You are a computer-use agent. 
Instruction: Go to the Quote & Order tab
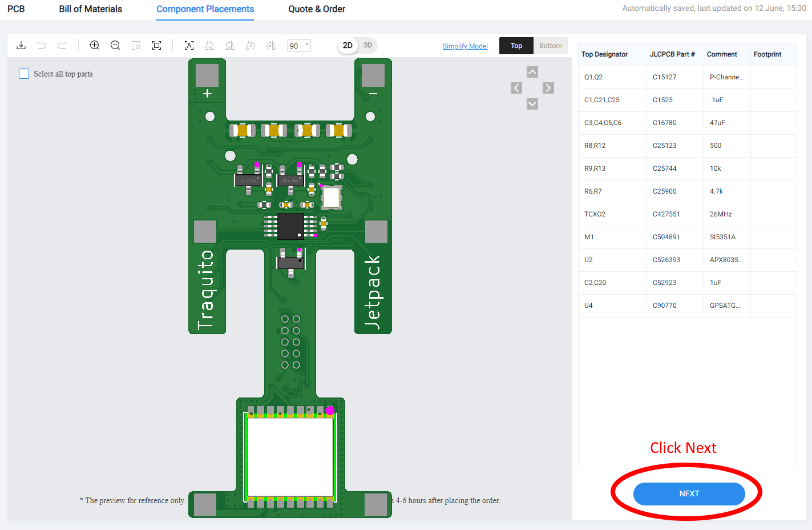pos(317,9)
